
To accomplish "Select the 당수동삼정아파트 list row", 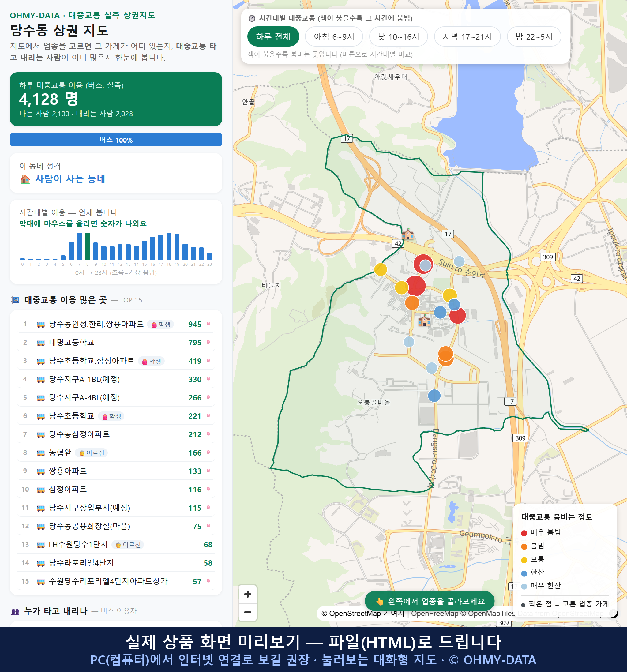I will [116, 434].
